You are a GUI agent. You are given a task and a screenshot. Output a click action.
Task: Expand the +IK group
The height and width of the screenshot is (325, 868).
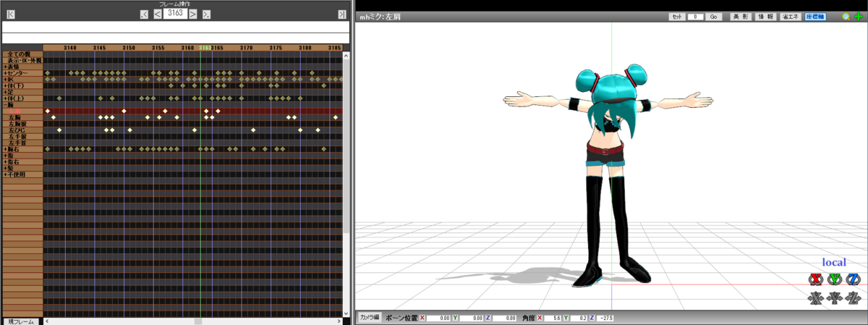tap(22, 80)
